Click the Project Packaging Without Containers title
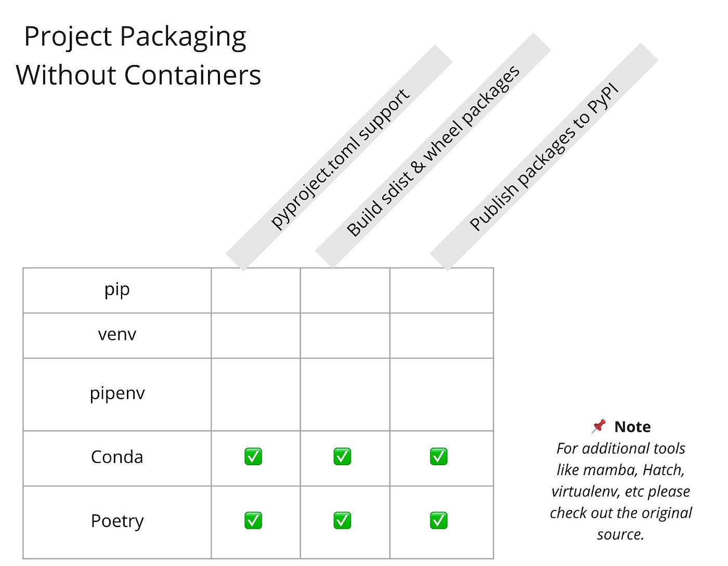The width and height of the screenshot is (728, 566). click(x=138, y=56)
